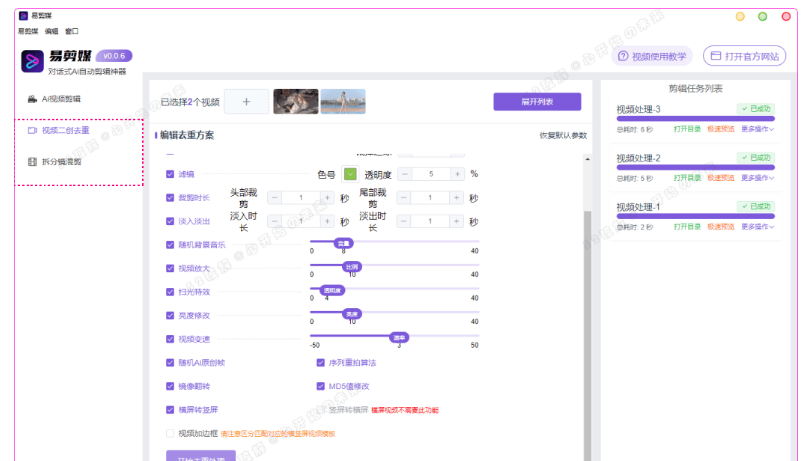Open 拆分镜混剪 in the sidebar
The image size is (812, 461).
(x=54, y=162)
